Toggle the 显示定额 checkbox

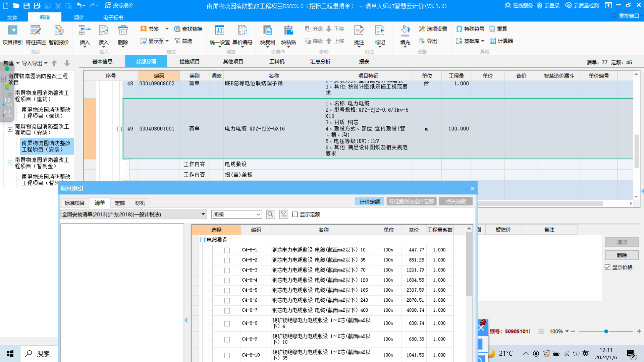[x=295, y=215]
